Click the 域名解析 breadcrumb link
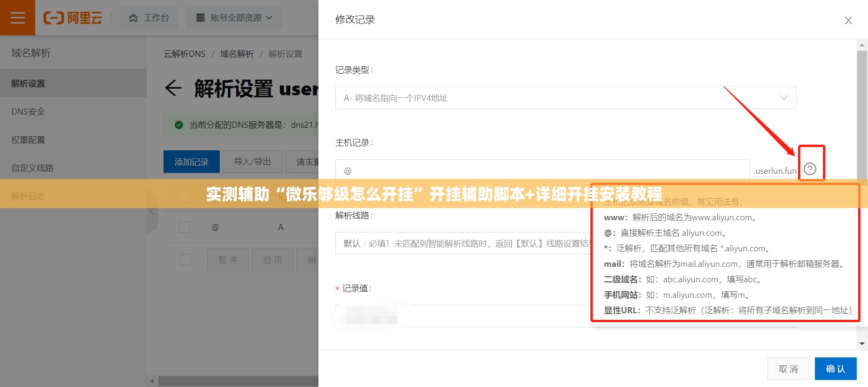Image resolution: width=868 pixels, height=387 pixels. pyautogui.click(x=237, y=54)
